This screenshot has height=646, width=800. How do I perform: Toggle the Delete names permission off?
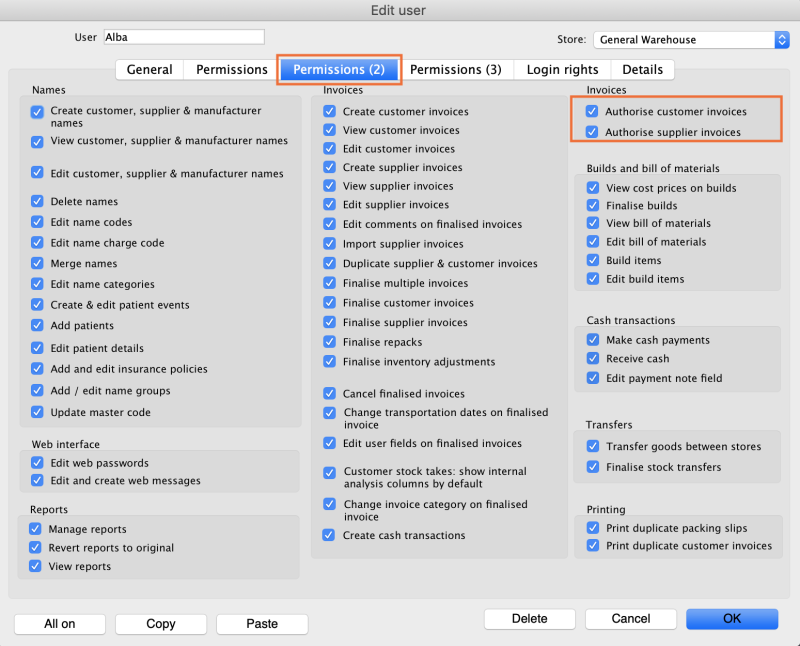click(36, 201)
